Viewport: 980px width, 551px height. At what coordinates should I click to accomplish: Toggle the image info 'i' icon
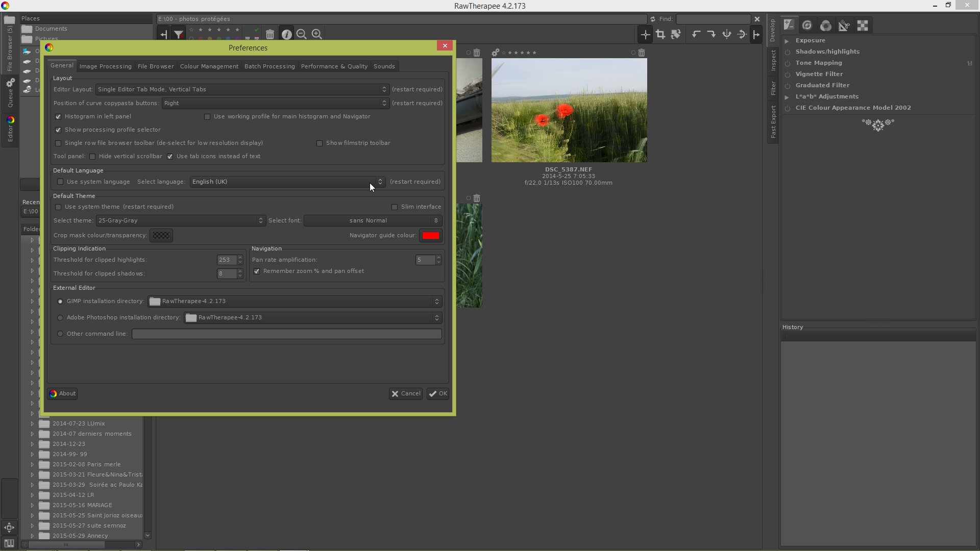coord(286,34)
